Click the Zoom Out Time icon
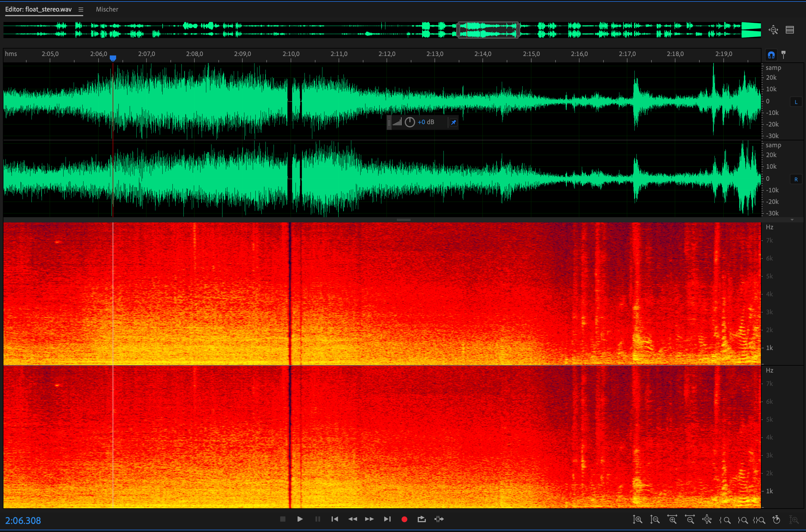 point(690,520)
